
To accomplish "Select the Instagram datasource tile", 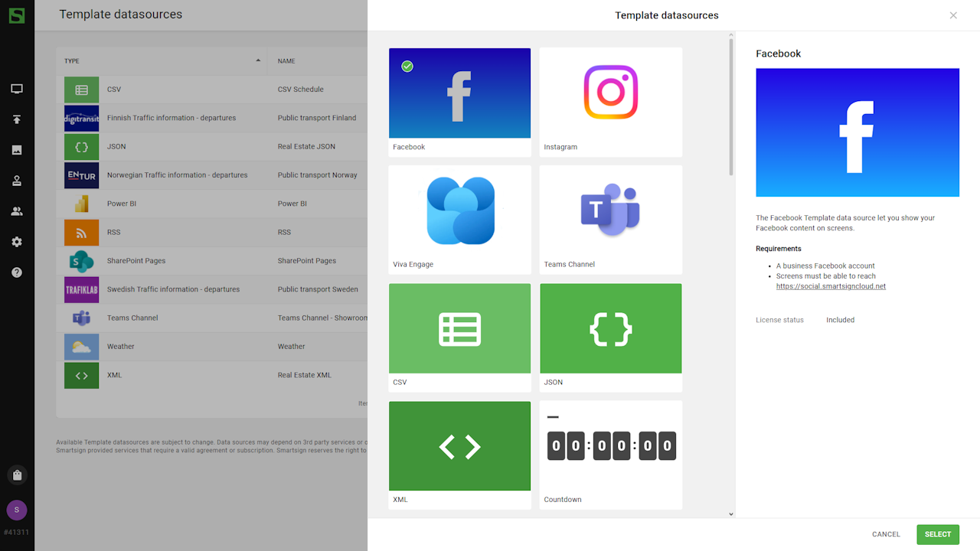I will click(x=610, y=102).
